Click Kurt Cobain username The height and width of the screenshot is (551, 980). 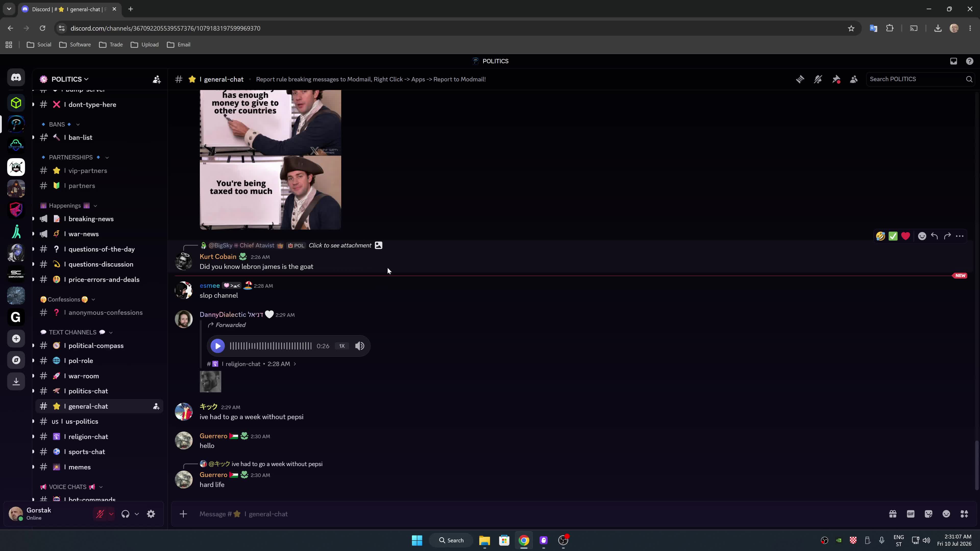tap(218, 257)
